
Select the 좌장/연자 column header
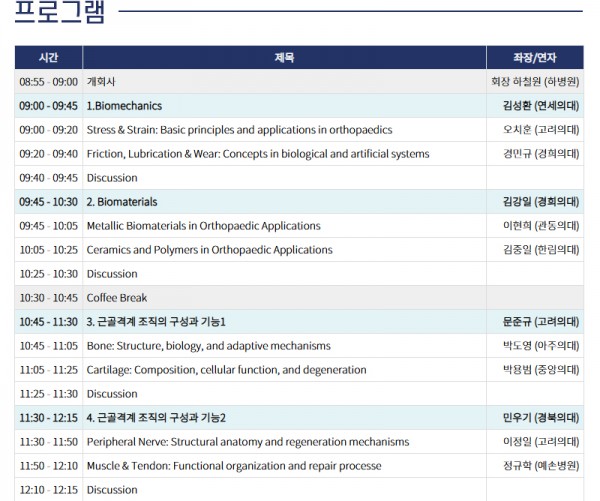pyautogui.click(x=534, y=58)
